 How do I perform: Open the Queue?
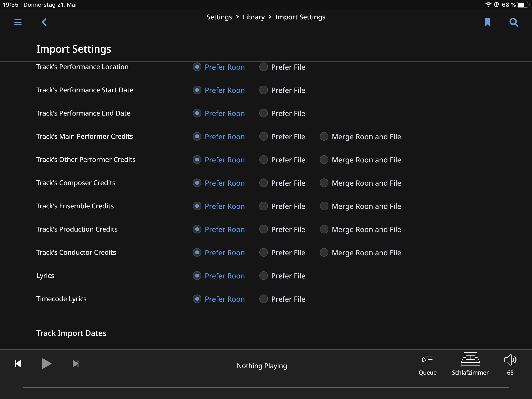click(x=427, y=366)
